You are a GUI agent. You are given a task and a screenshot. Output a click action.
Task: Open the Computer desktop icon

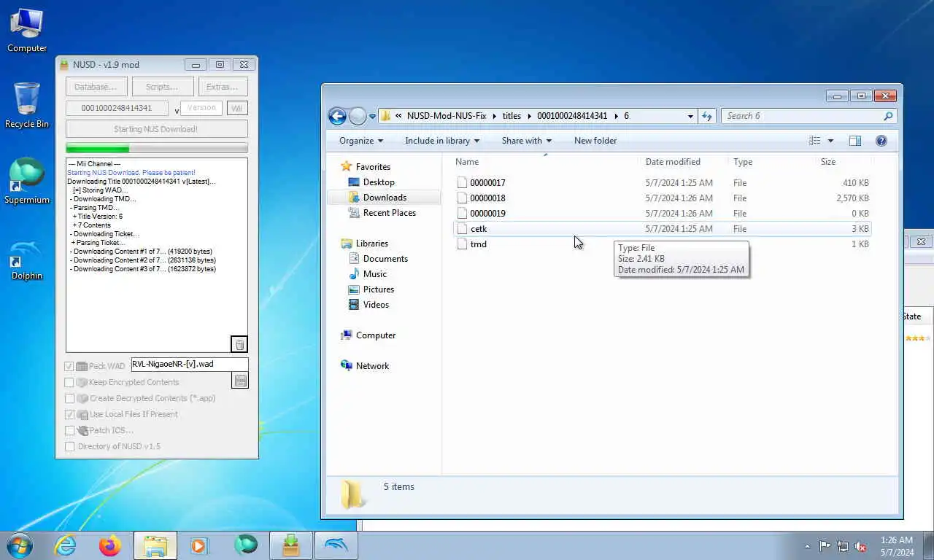point(27,31)
